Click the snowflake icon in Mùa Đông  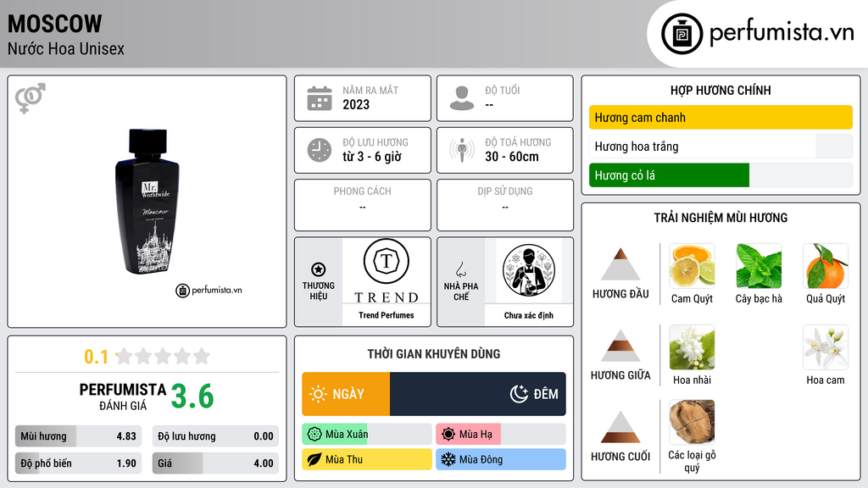tap(448, 459)
